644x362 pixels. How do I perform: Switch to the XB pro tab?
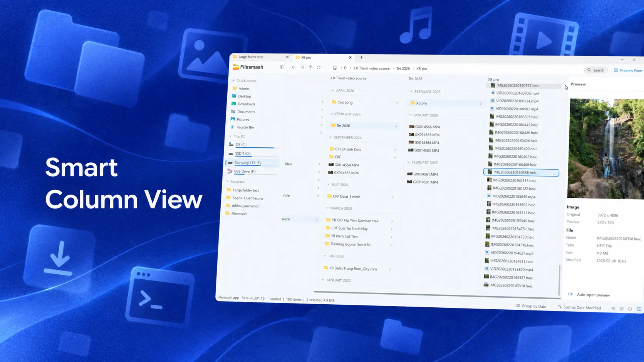click(x=324, y=57)
